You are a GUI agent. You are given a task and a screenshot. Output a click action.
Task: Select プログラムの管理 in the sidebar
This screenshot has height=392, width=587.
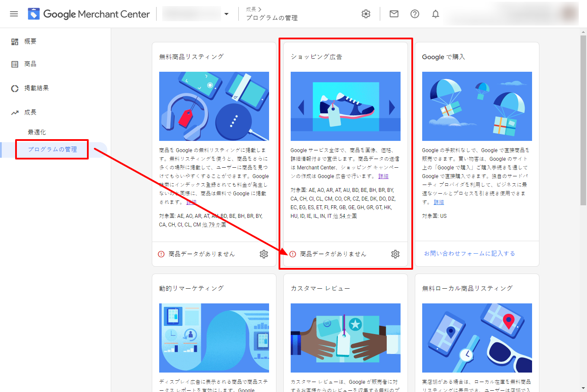[52, 150]
